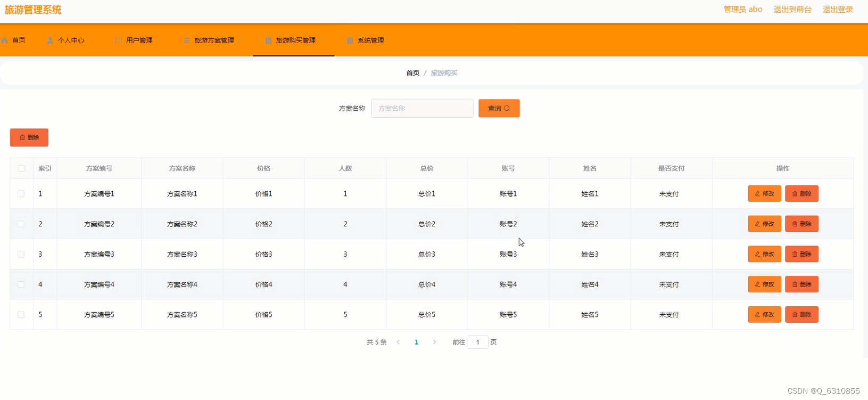Click the 旅游管理系统 title
Screen dimensions: 868x400
(x=33, y=10)
